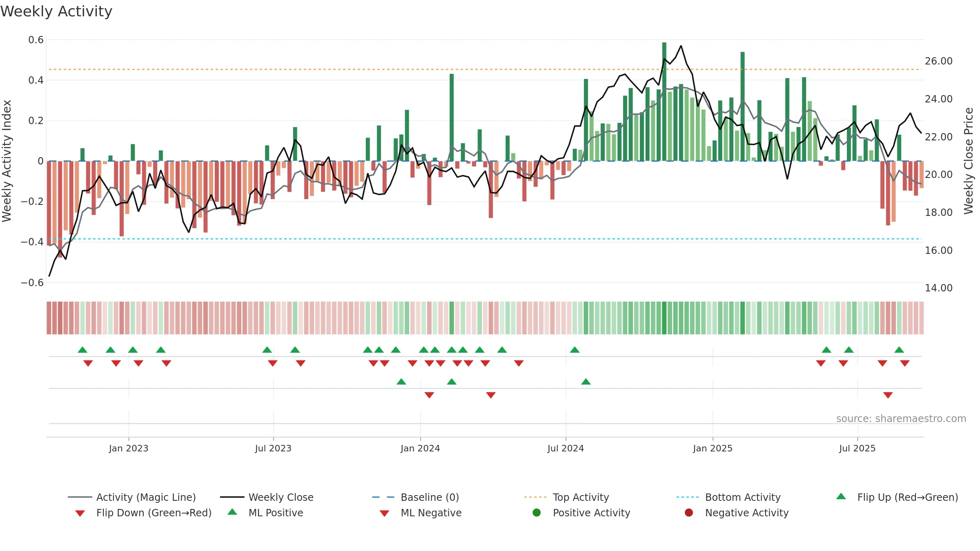Toggle the Flip Down (Green→Red) legend entry
The height and width of the screenshot is (551, 980).
coord(143,513)
